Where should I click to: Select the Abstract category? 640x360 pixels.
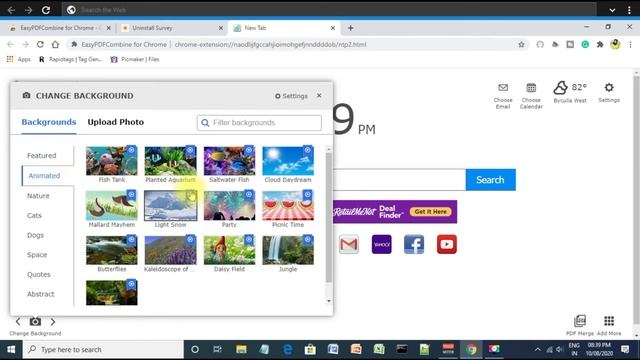[40, 294]
